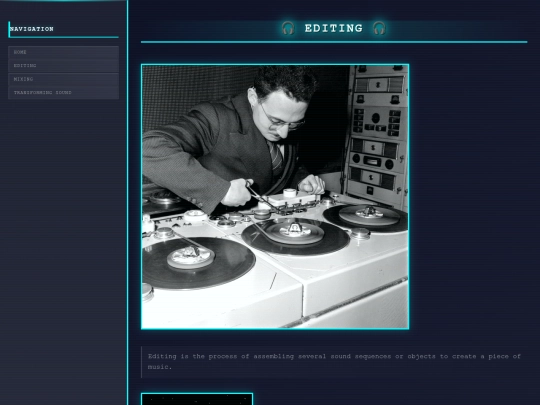
Task: Open the Transforming Sound navigation link
Action: click(x=63, y=93)
